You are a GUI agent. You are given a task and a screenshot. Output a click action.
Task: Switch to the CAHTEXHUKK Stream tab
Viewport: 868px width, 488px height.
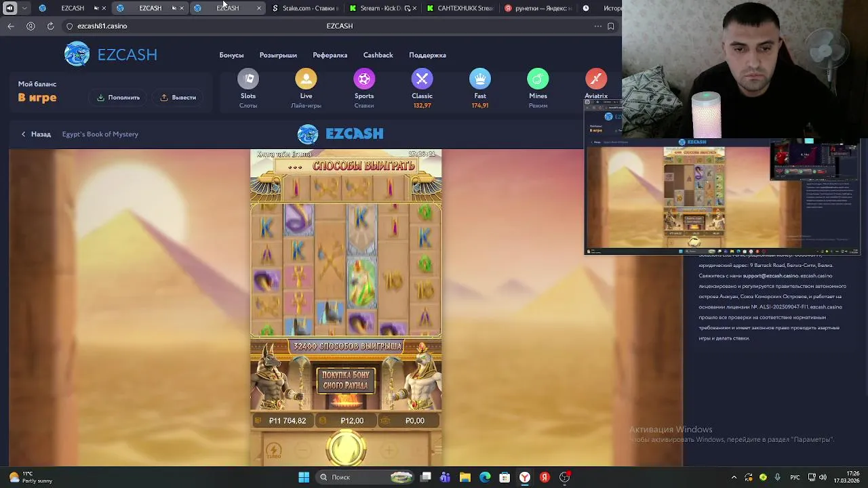point(460,8)
